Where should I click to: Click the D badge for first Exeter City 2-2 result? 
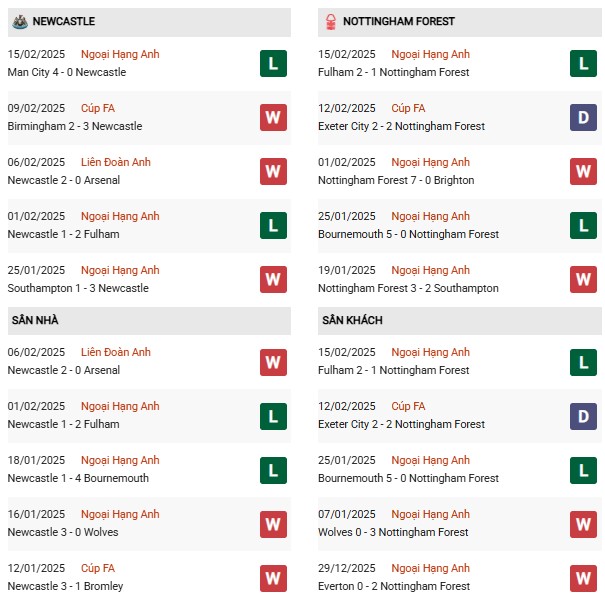pyautogui.click(x=583, y=118)
